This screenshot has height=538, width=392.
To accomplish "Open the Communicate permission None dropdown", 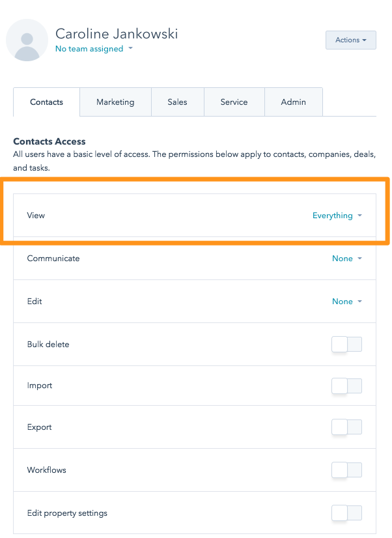I will [x=346, y=259].
